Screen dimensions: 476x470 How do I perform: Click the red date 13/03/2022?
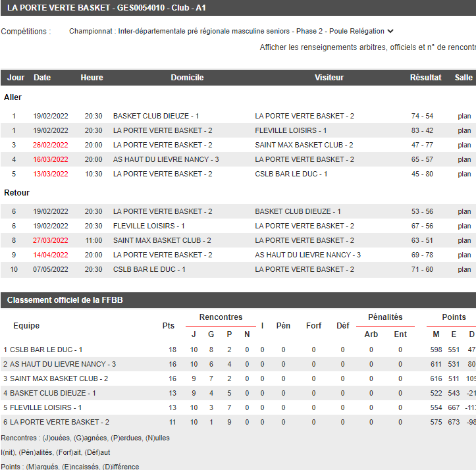pos(51,174)
